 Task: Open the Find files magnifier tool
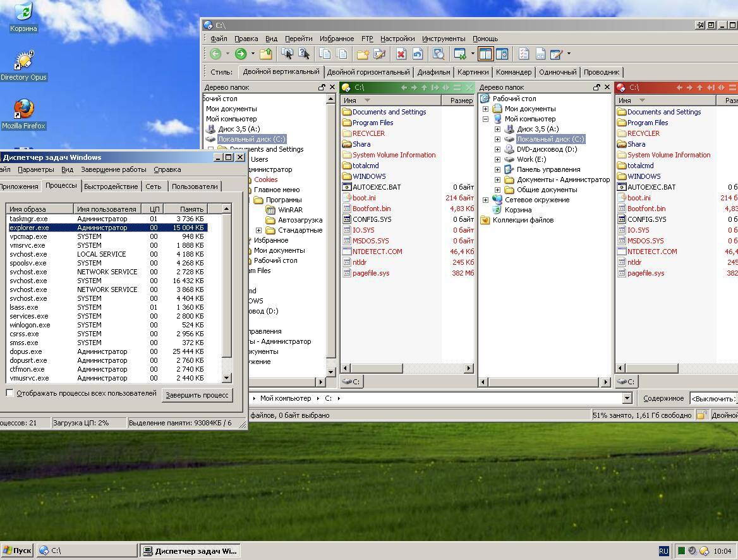(x=439, y=54)
